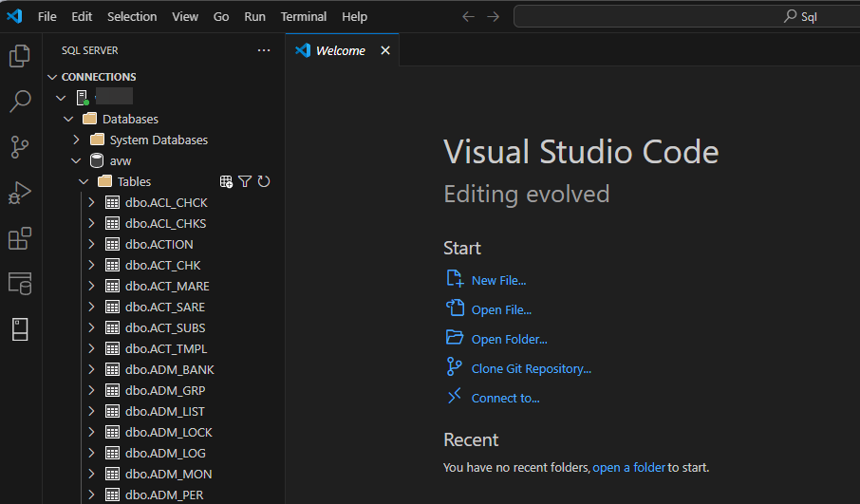Select the Welcome tab
This screenshot has height=504, width=860.
pyautogui.click(x=343, y=50)
